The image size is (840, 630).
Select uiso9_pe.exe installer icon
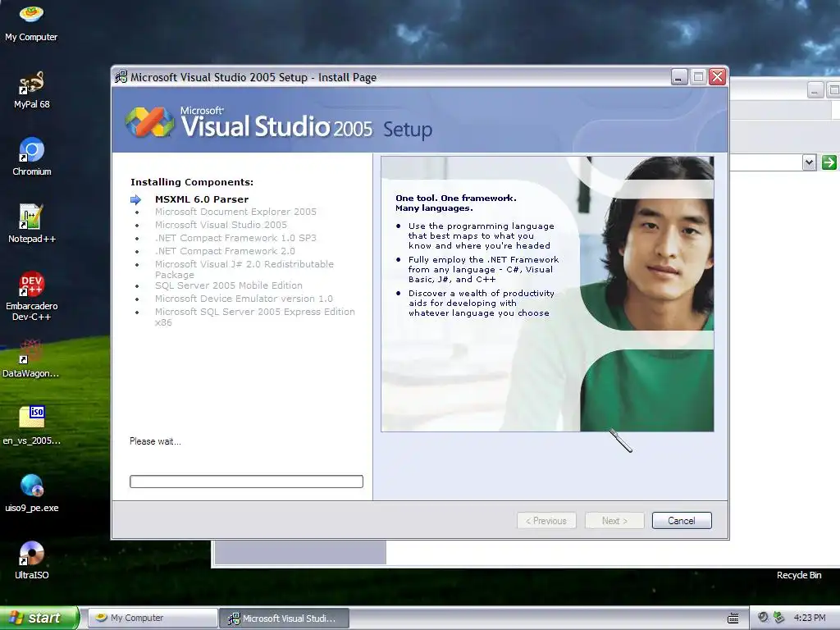point(32,493)
